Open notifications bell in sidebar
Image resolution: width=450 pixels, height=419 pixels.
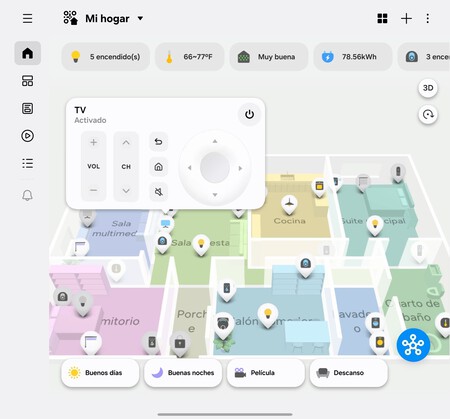coord(28,195)
